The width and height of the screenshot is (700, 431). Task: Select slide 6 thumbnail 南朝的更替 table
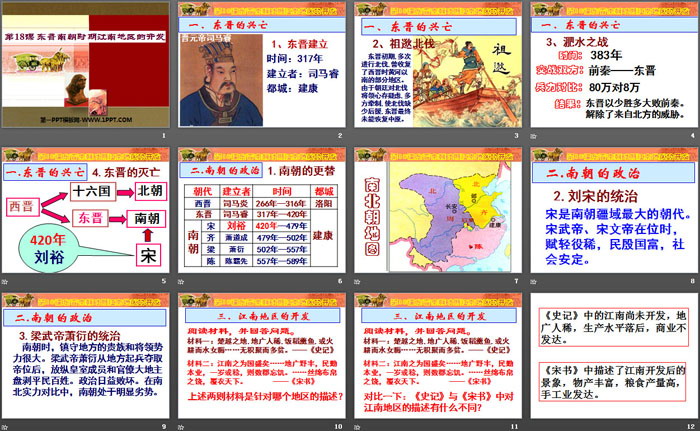click(262, 210)
